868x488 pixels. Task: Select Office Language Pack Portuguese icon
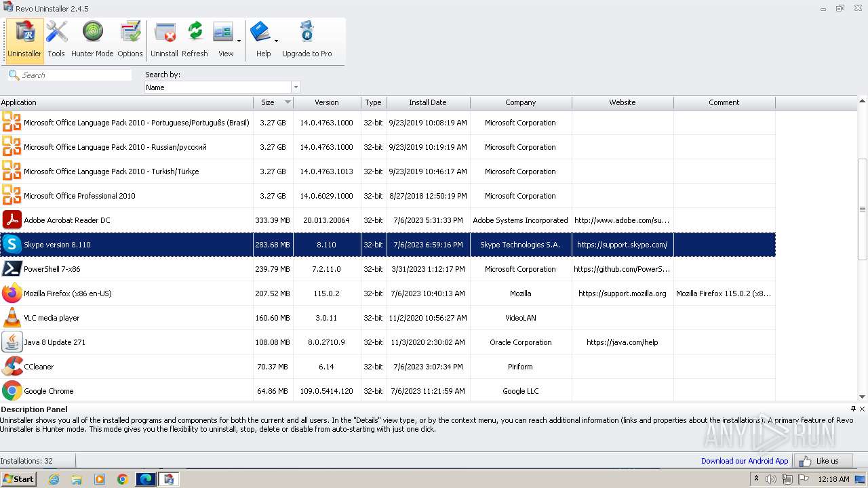[x=12, y=123]
